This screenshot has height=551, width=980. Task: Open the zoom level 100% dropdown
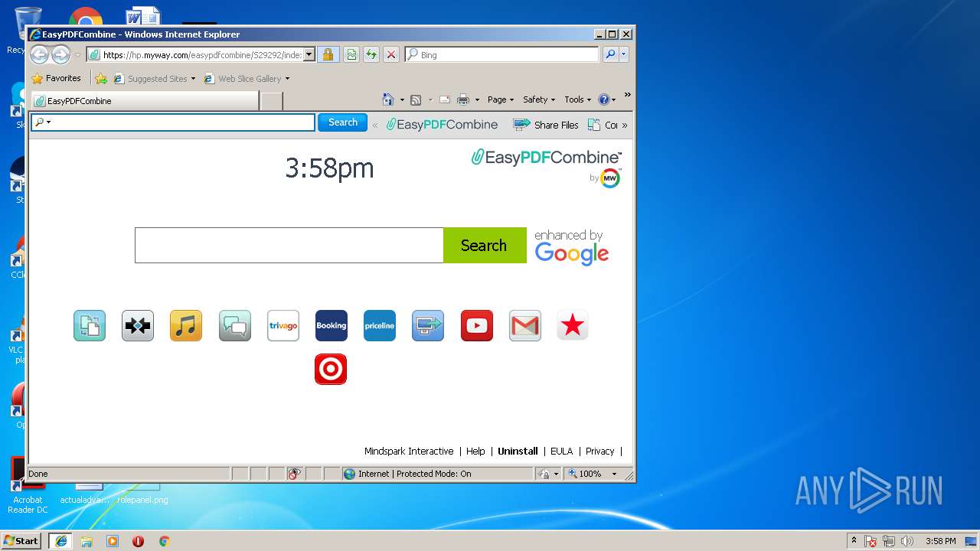click(614, 474)
